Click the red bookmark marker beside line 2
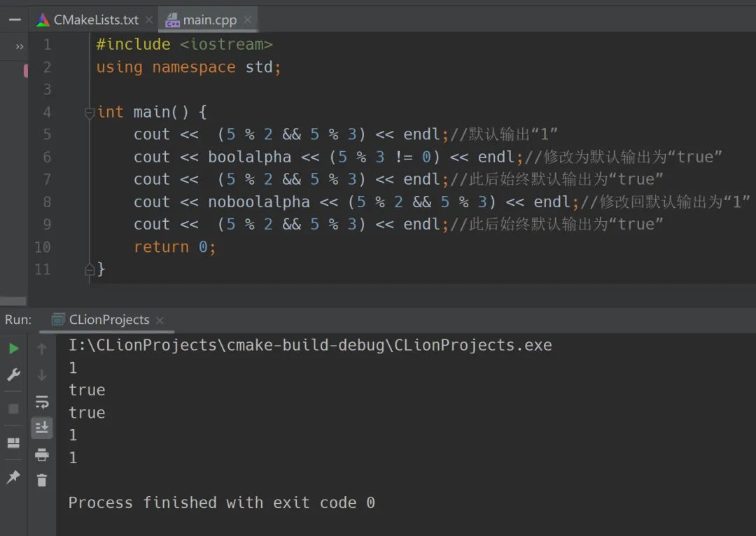Viewport: 756px width, 536px height. tap(26, 71)
